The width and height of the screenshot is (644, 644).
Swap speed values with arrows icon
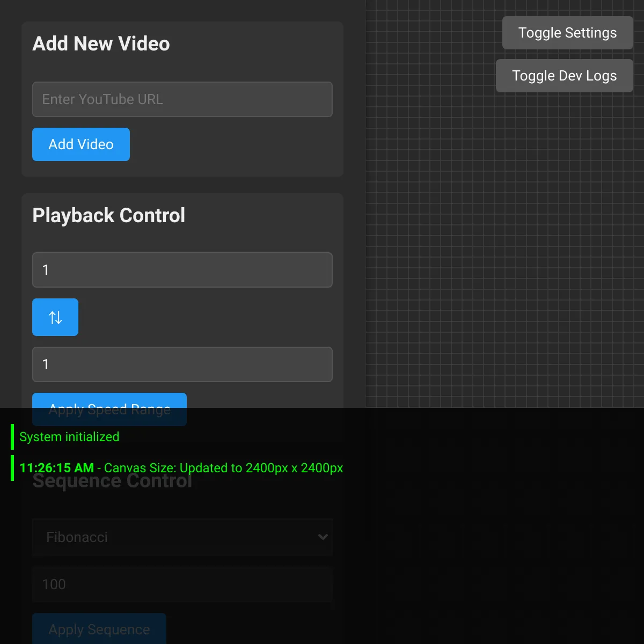pyautogui.click(x=55, y=317)
